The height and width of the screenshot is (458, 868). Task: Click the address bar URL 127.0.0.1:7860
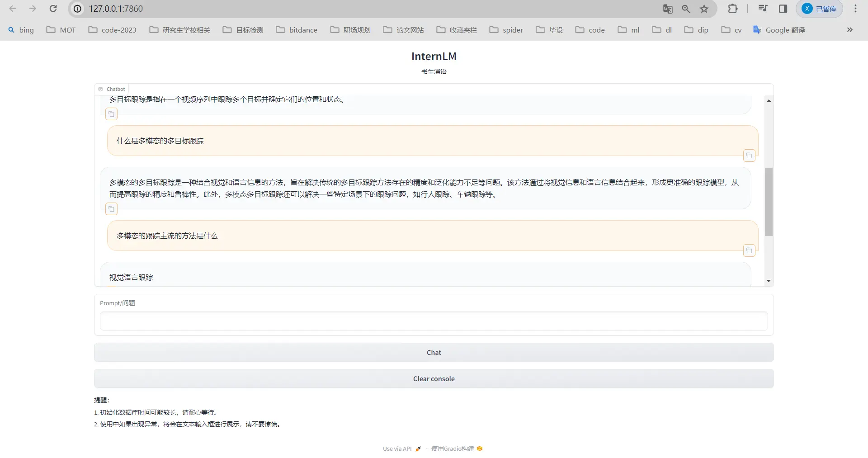[116, 9]
